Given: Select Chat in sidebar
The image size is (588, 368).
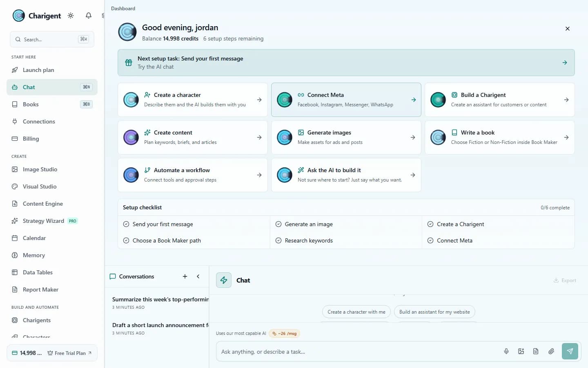Looking at the screenshot, I should click(x=52, y=87).
